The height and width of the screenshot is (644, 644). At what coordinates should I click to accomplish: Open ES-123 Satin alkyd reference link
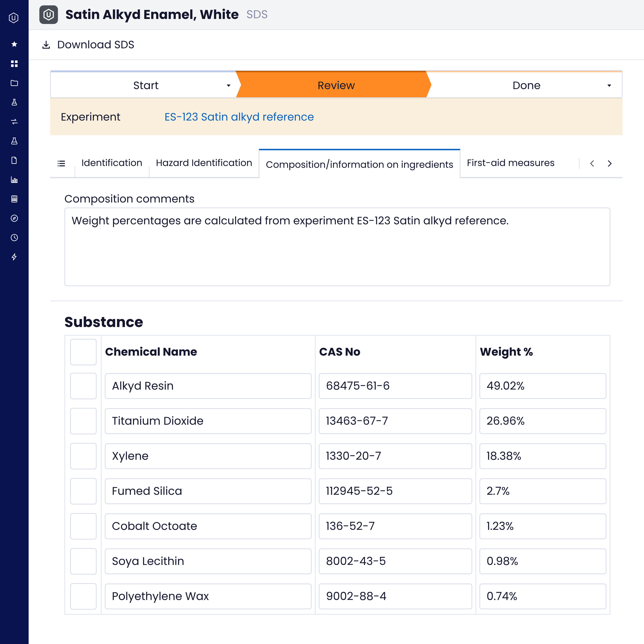(239, 117)
